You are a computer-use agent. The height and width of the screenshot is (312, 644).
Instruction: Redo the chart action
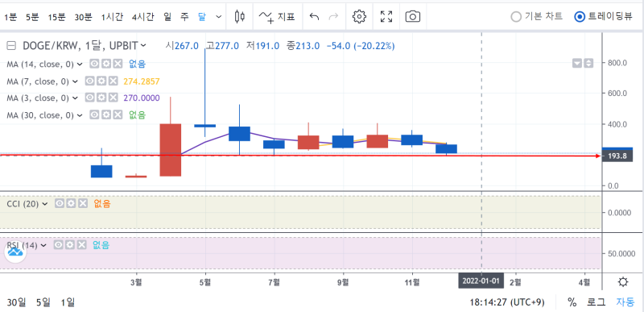coord(333,16)
